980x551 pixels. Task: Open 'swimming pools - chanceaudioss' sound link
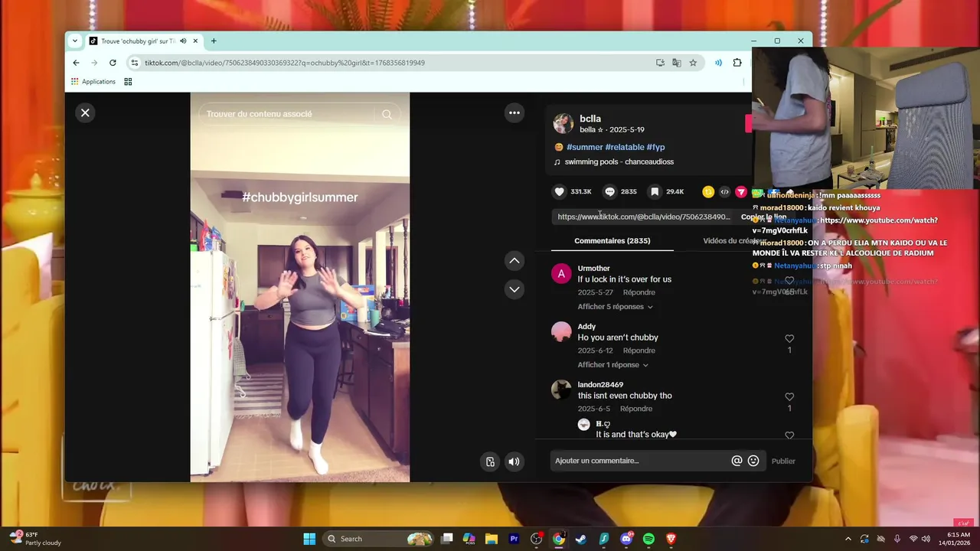point(619,162)
